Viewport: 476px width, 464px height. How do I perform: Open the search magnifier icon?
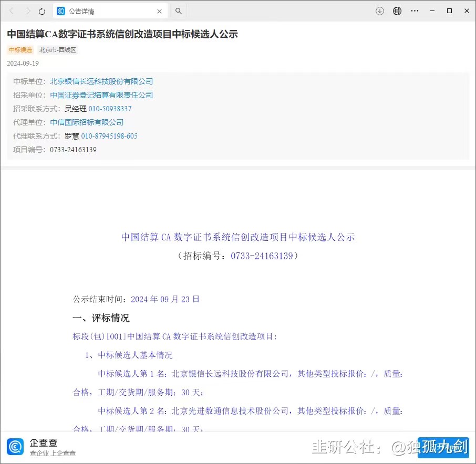(x=179, y=11)
